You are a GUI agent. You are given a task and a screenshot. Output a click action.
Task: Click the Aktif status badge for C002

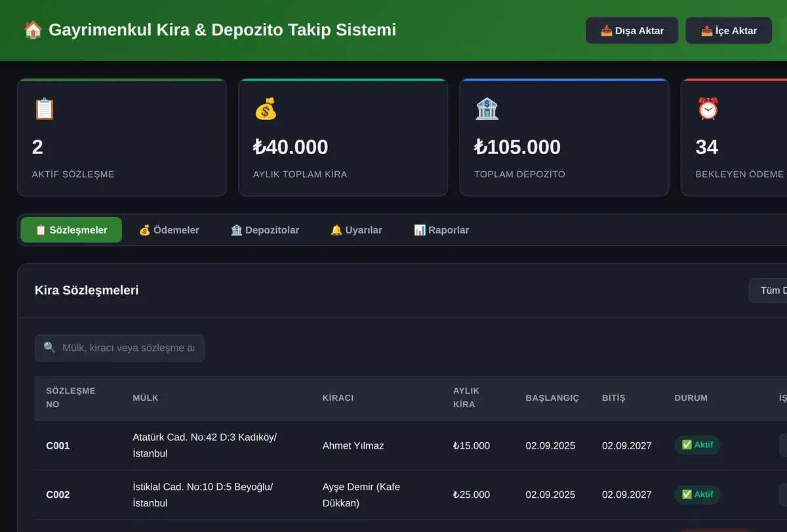697,495
